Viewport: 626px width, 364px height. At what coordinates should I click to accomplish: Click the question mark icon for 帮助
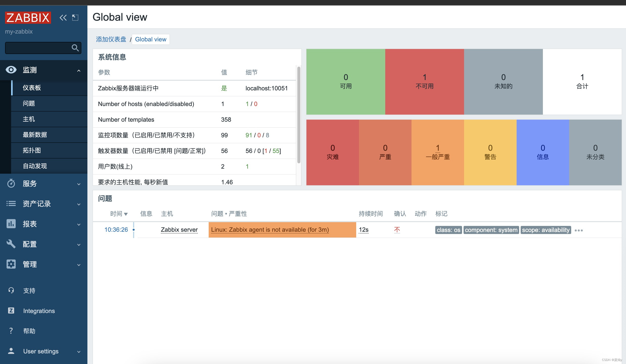coord(11,331)
